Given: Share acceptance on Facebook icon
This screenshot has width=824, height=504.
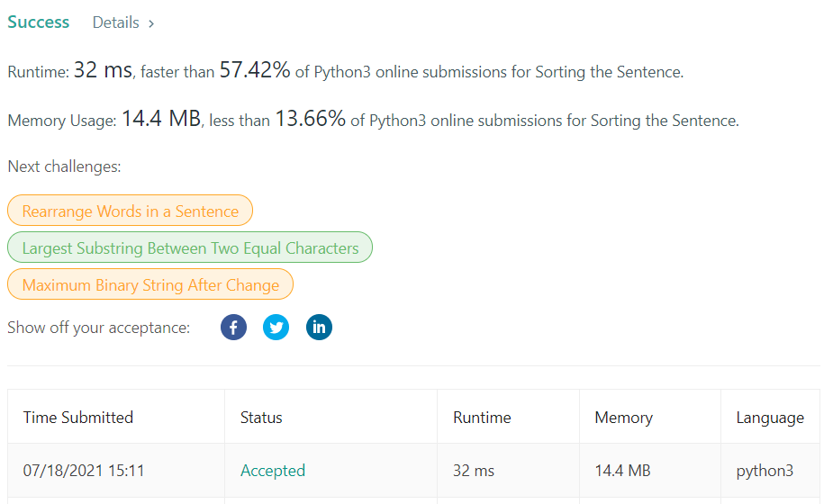Looking at the screenshot, I should click(233, 327).
